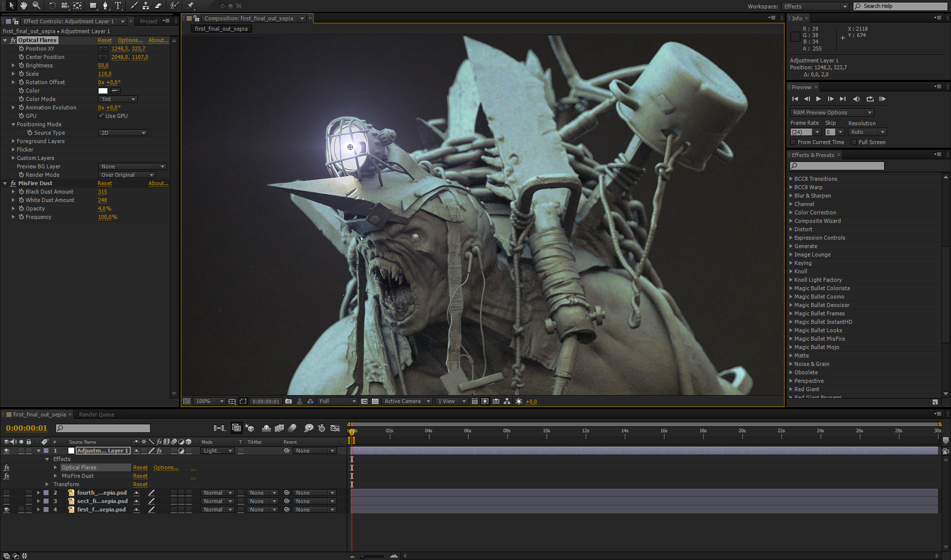Open the Render Mode dropdown
The height and width of the screenshot is (560, 951).
point(127,175)
